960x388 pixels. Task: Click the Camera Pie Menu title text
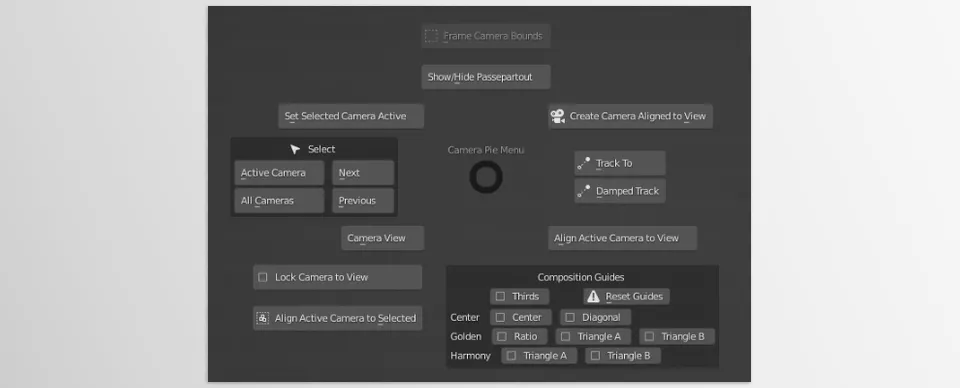(486, 150)
